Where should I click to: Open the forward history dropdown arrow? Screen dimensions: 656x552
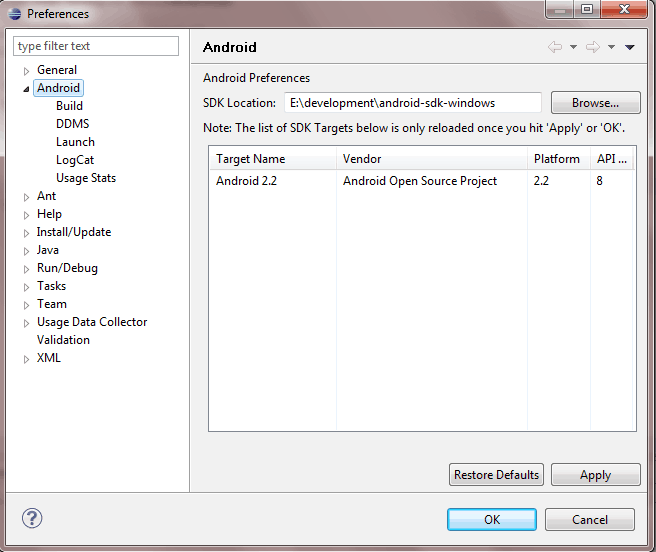pos(611,47)
